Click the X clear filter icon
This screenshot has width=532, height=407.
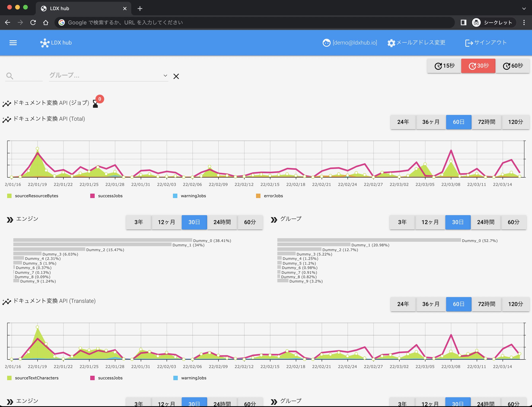176,76
